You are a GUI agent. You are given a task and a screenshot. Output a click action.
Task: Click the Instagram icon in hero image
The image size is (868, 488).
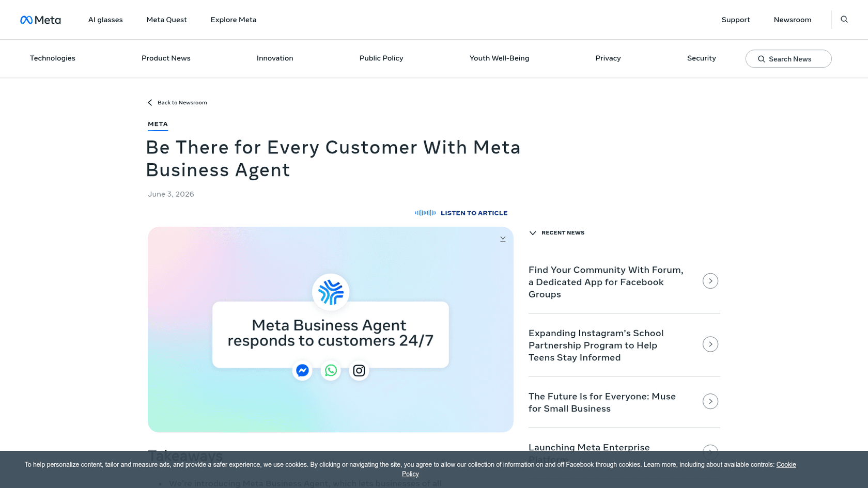[359, 370]
